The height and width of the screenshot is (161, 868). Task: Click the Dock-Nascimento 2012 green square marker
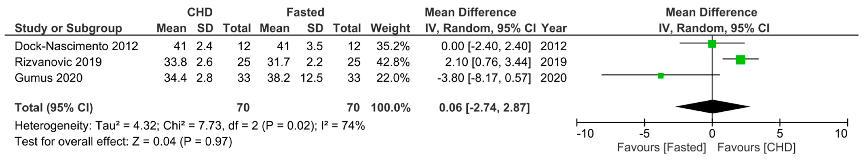coord(712,44)
